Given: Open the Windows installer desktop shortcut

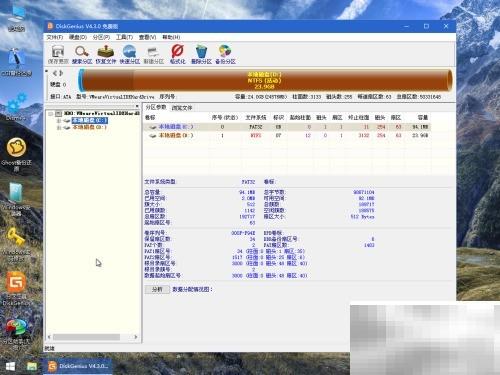Looking at the screenshot, I should click(x=16, y=199).
